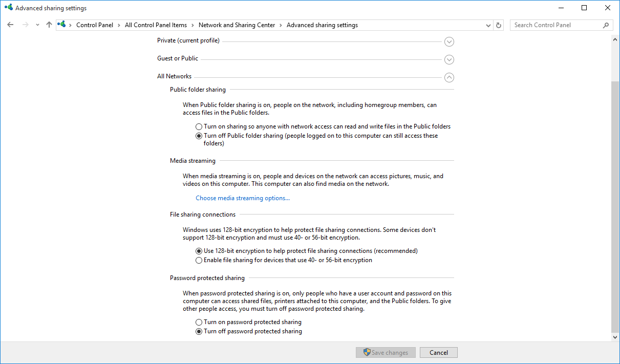This screenshot has width=620, height=364.
Task: Collapse the All Networks section
Action: tap(449, 77)
